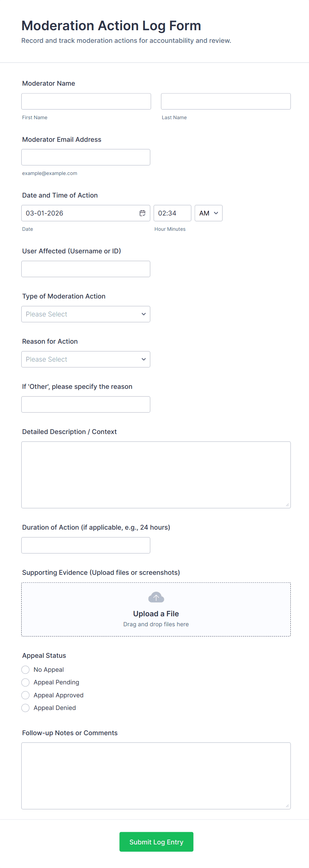Click the date field showing 03-01-2026
This screenshot has height=868, width=309.
[x=79, y=213]
